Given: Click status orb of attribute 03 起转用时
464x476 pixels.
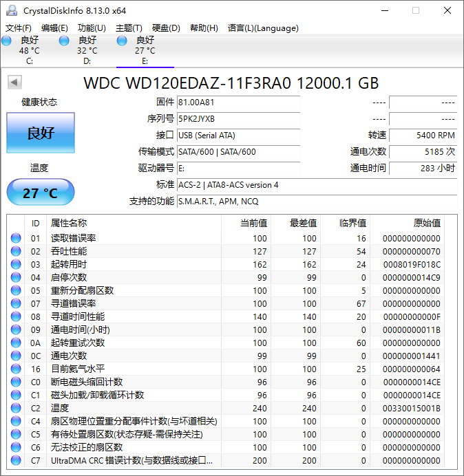Looking at the screenshot, I should (x=16, y=264).
